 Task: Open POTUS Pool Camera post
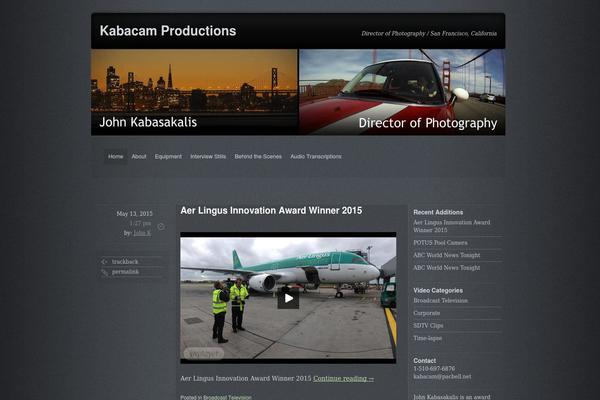(x=440, y=243)
